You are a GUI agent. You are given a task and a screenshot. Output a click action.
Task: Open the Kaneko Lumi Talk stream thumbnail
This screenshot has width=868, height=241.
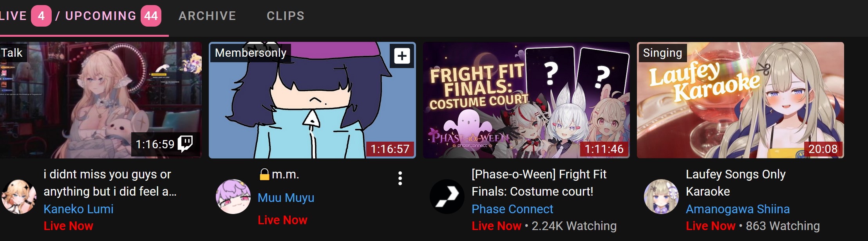coord(101,100)
